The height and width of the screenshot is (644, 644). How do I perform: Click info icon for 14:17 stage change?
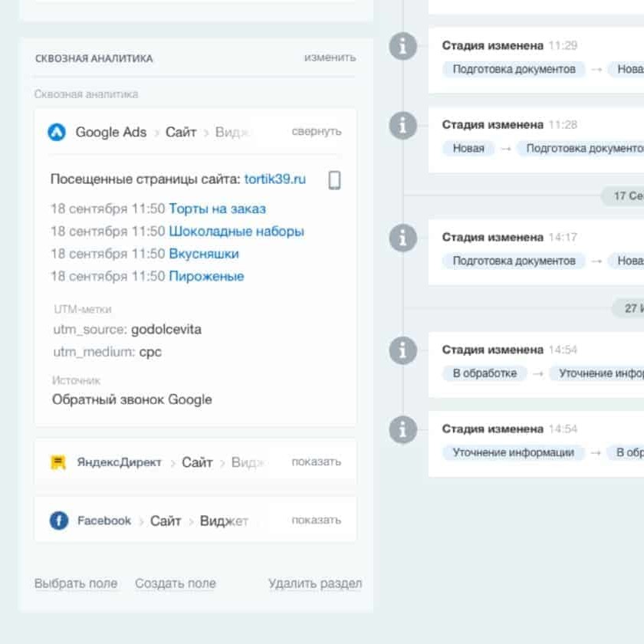click(403, 238)
